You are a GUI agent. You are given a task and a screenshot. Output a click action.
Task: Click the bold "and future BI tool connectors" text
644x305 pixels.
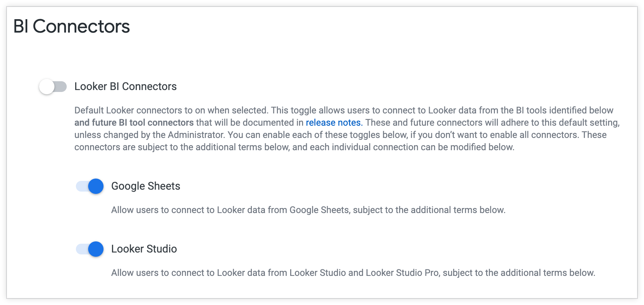pos(134,123)
